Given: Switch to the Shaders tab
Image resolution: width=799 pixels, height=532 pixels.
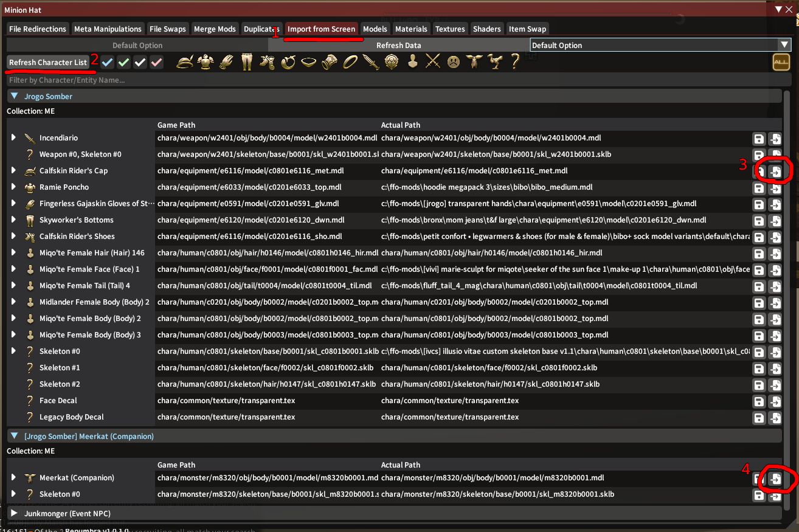Looking at the screenshot, I should (487, 29).
